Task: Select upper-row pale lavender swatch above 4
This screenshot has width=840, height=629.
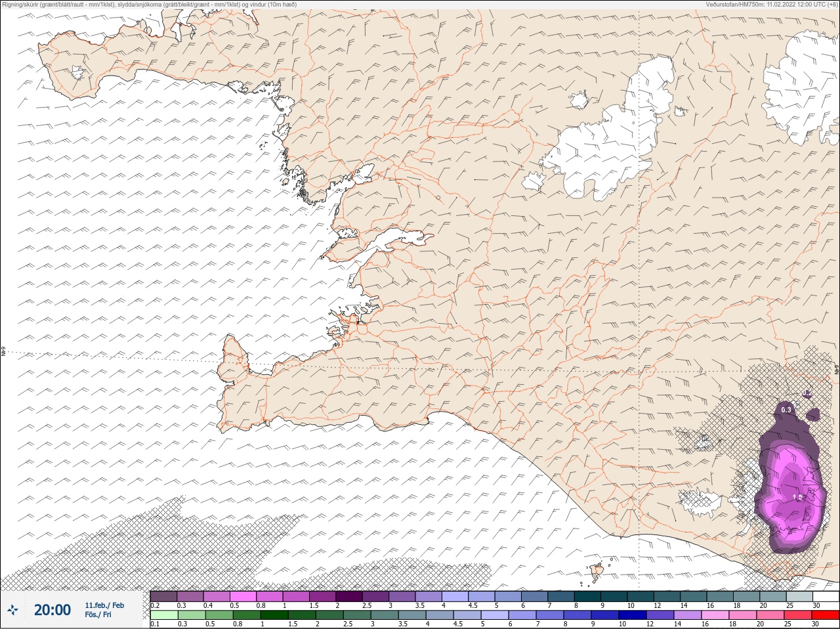Action: (x=455, y=596)
